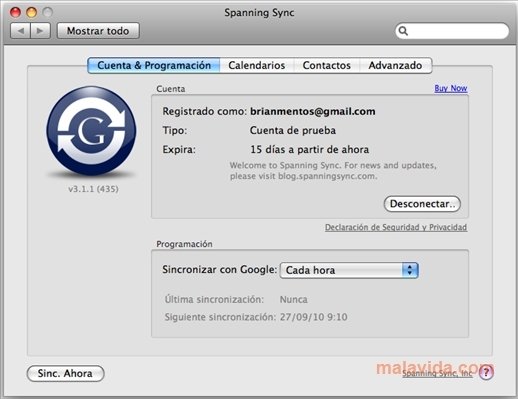Viewport: 518px width, 399px height.
Task: Go forward with the right arrow button
Action: [x=40, y=31]
